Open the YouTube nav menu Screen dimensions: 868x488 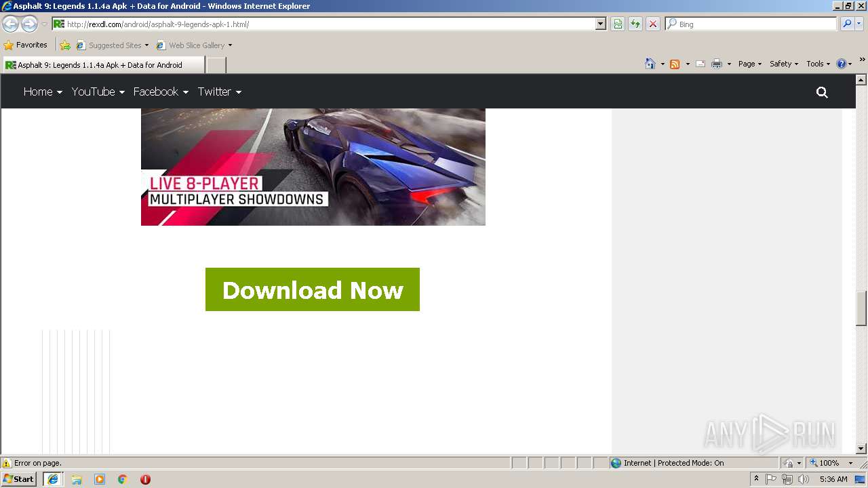98,91
